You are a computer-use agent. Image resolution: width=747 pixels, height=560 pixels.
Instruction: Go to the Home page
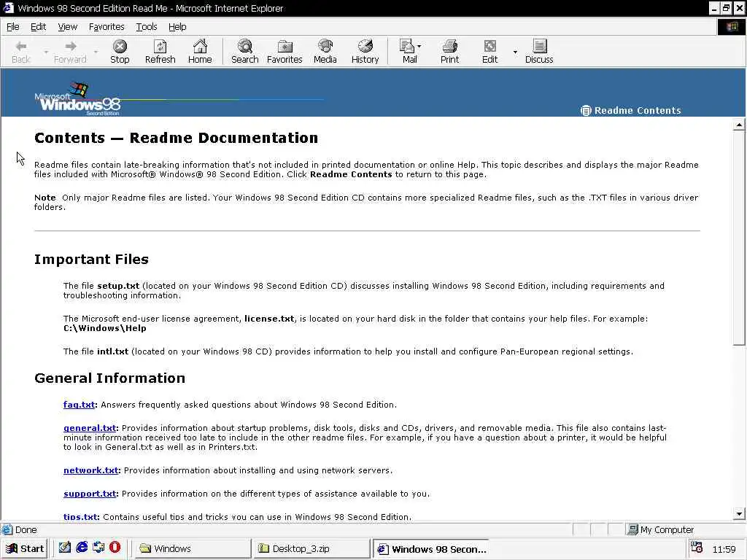200,52
